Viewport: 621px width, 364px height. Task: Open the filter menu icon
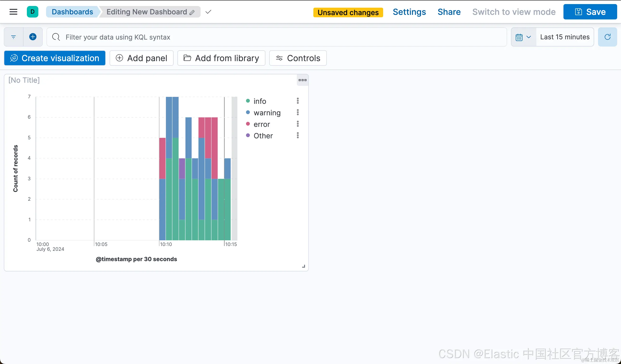14,37
